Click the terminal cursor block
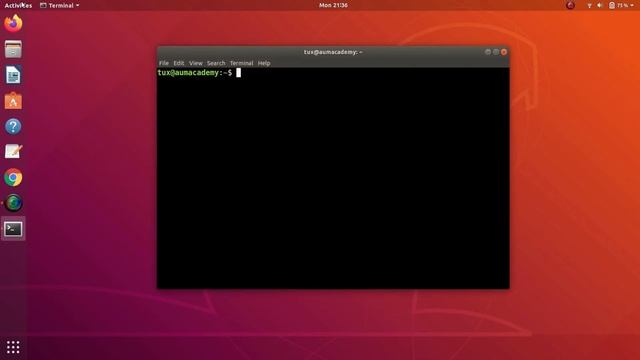The image size is (640, 360). pos(238,73)
